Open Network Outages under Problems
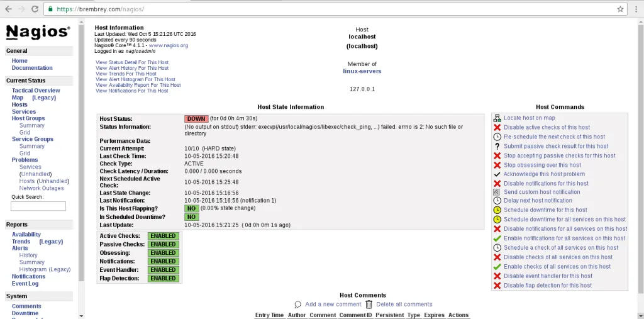644x319 pixels. [x=42, y=188]
